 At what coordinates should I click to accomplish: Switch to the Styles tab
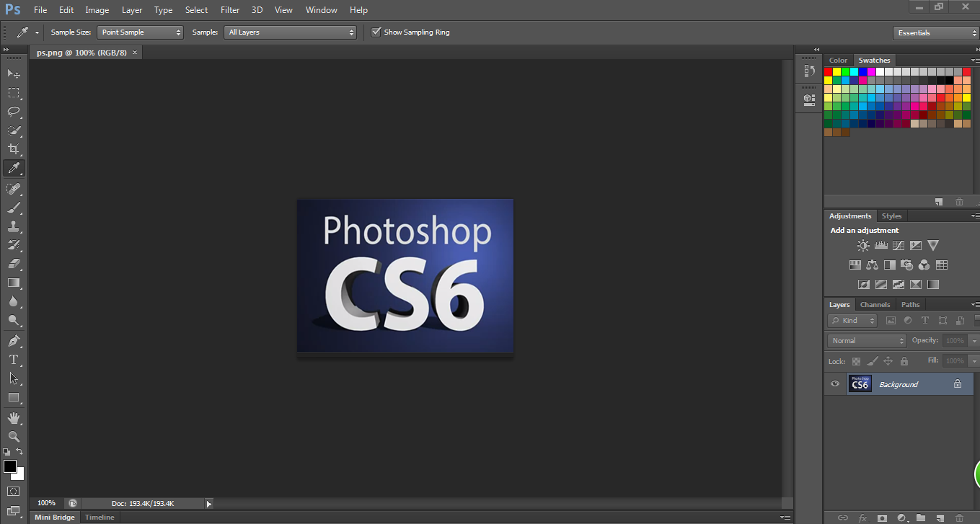click(891, 216)
